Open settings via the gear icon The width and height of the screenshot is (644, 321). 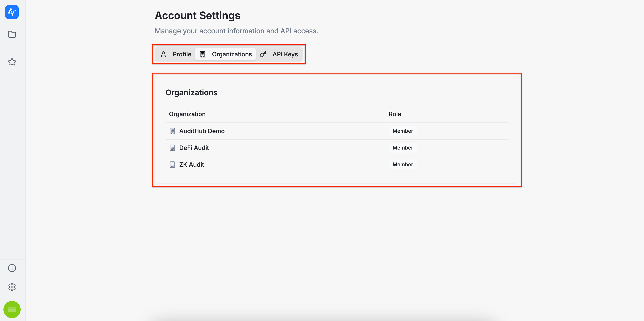(x=12, y=287)
